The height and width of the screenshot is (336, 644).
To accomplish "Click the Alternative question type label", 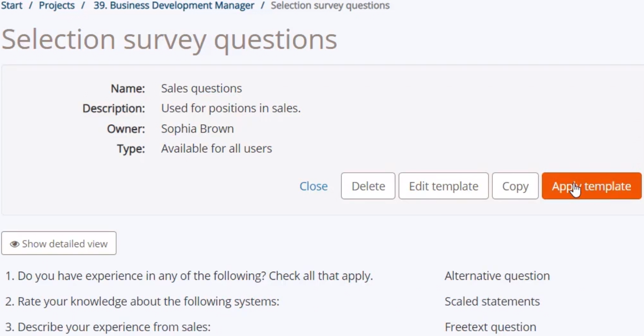I will click(497, 276).
